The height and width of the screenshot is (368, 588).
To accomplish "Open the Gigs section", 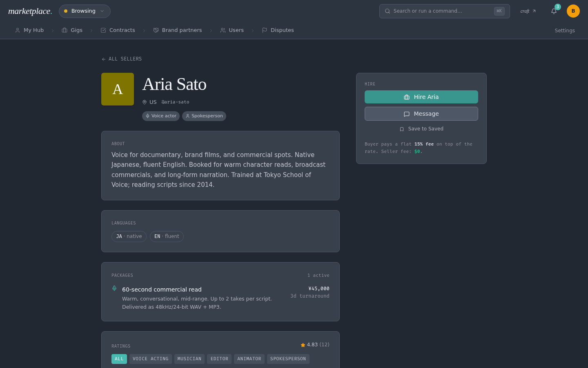I will pyautogui.click(x=72, y=30).
